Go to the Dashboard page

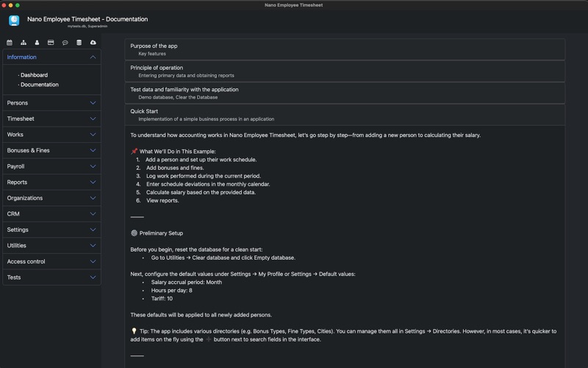[34, 75]
